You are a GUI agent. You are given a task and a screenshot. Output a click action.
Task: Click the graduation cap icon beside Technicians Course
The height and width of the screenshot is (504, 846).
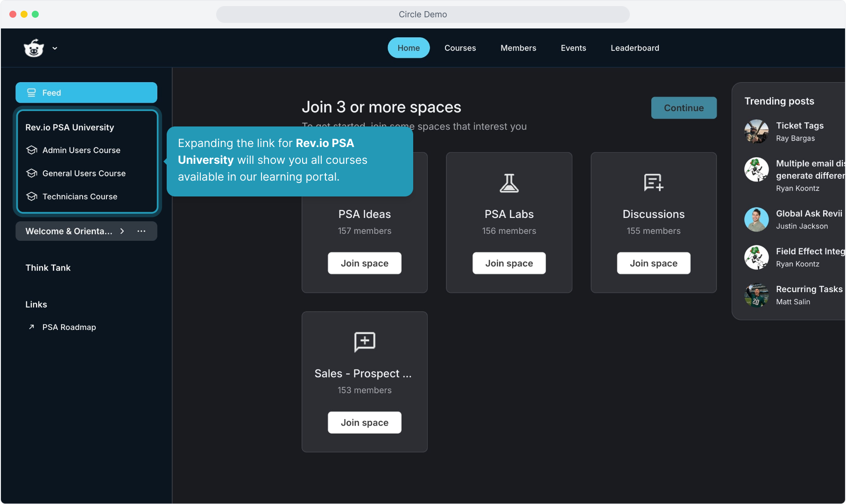click(32, 196)
